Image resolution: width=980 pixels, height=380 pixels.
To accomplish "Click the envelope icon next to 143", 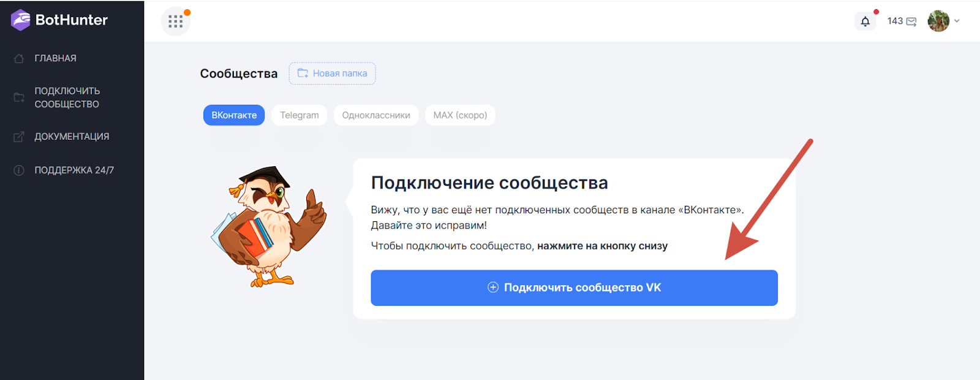I will point(911,22).
